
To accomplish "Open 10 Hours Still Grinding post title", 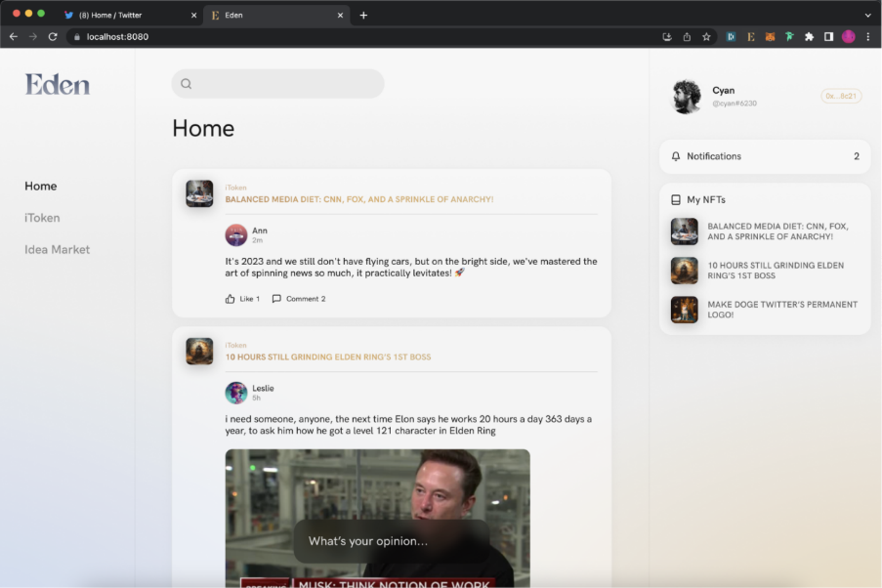I will pos(328,357).
